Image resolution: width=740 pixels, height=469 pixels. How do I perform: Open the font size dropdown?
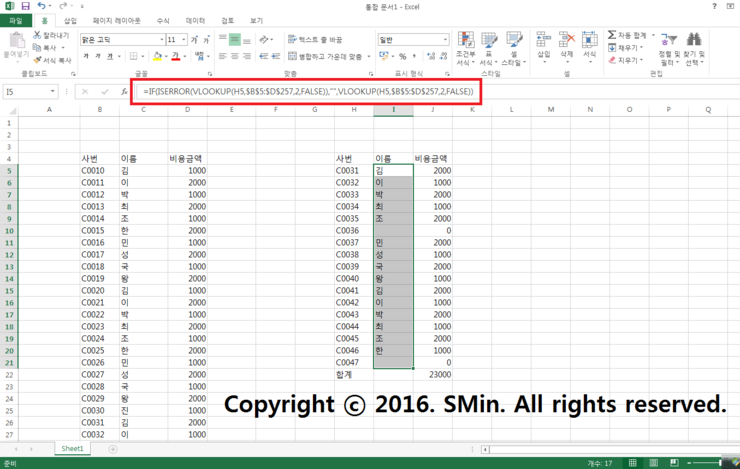coord(184,40)
